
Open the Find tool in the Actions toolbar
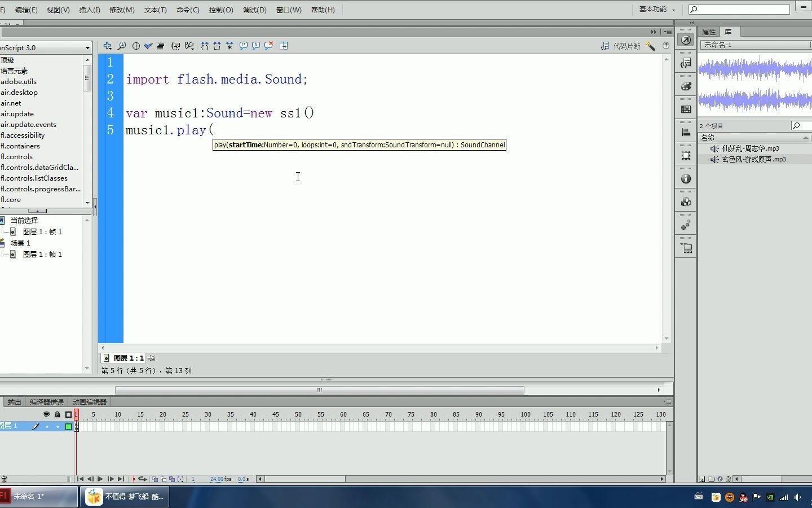pos(121,46)
